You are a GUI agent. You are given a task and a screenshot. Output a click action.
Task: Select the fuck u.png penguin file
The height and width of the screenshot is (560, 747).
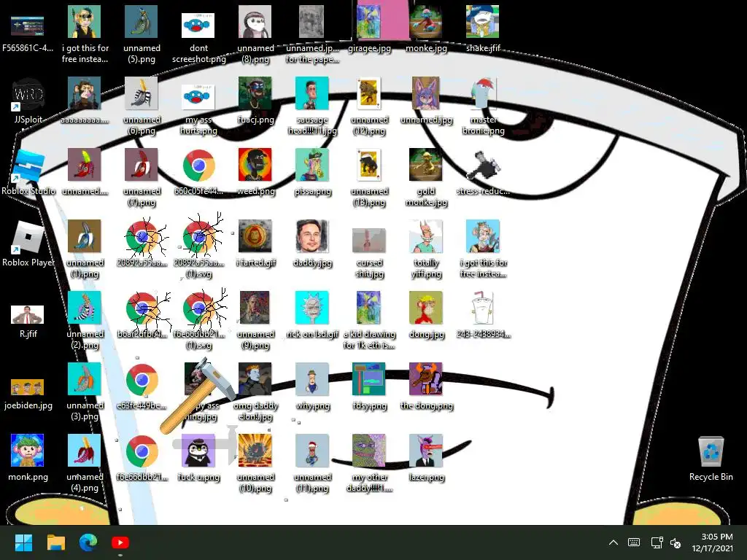pyautogui.click(x=198, y=458)
